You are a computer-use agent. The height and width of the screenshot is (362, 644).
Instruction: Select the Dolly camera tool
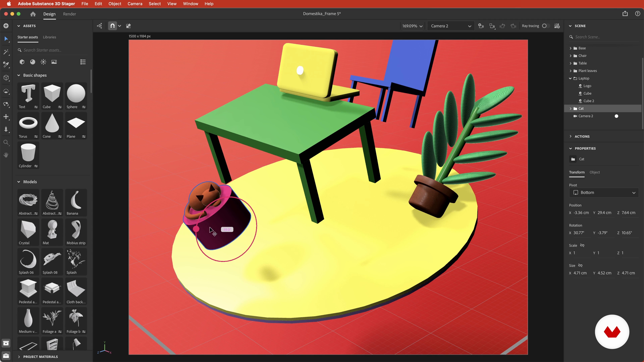coord(6,129)
